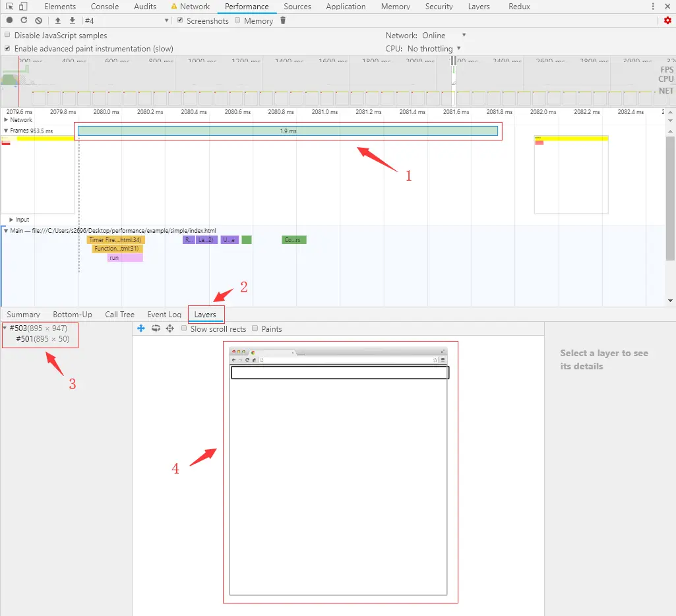This screenshot has width=676, height=616.
Task: Click the Network tab warning icon
Action: click(x=173, y=7)
